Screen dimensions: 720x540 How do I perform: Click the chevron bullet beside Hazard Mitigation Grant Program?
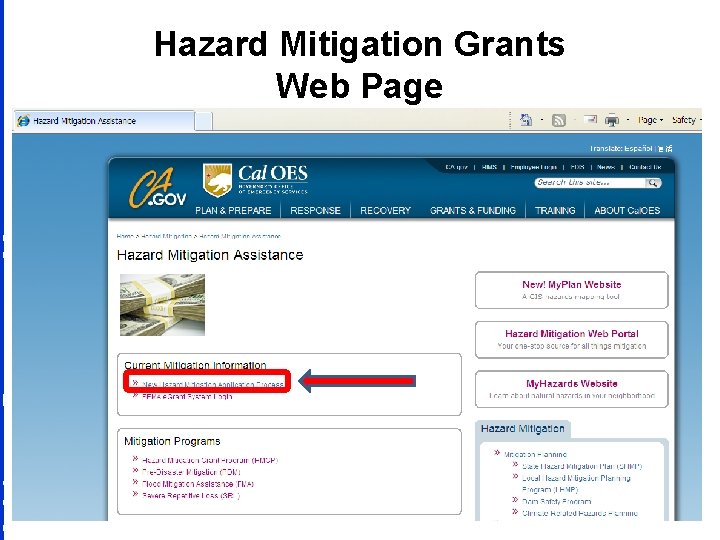[x=135, y=458]
